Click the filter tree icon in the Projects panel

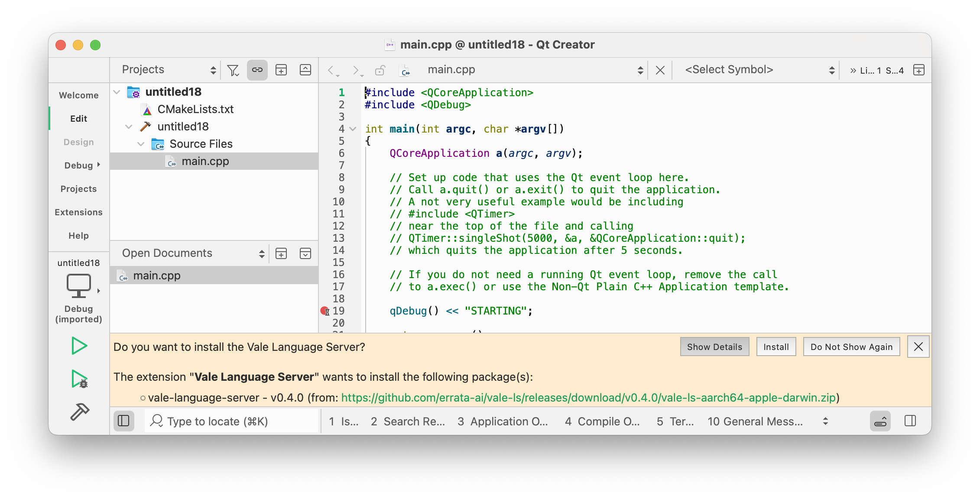[233, 70]
